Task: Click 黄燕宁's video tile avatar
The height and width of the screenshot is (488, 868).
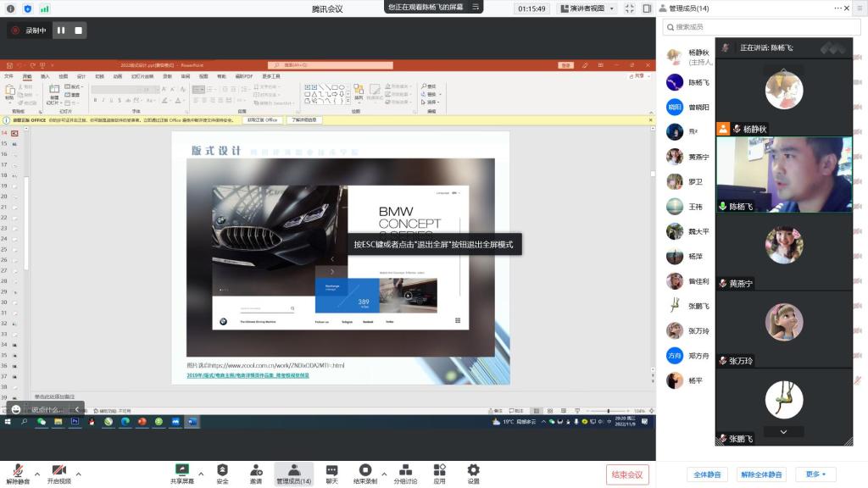Action: tap(784, 245)
